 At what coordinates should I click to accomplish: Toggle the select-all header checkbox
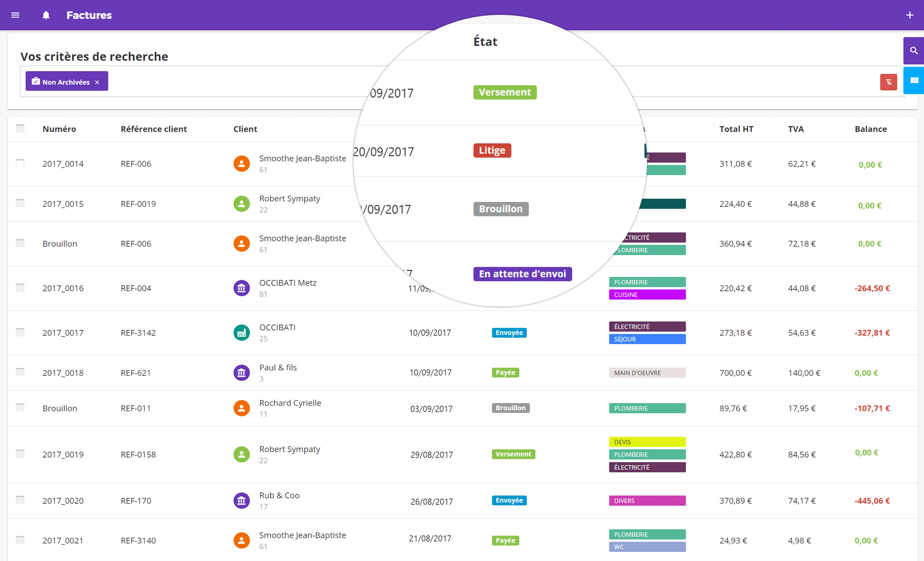point(20,128)
